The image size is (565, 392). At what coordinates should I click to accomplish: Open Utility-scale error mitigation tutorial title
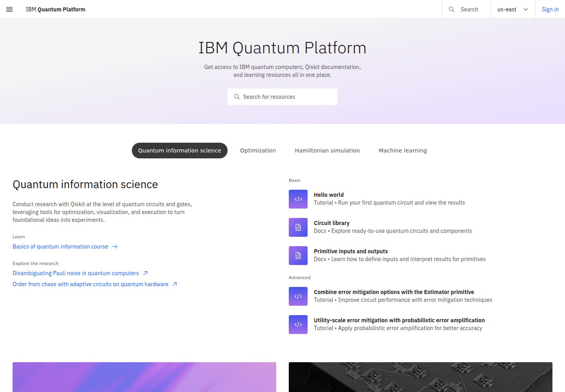[x=399, y=320]
